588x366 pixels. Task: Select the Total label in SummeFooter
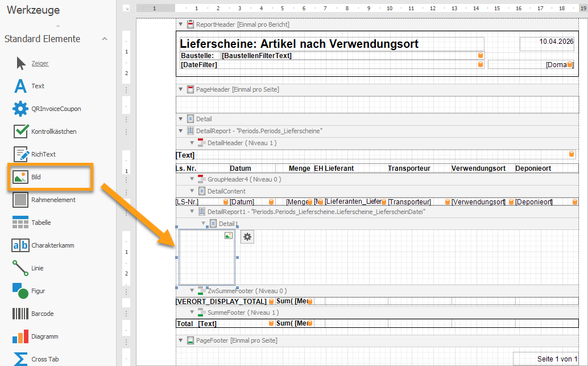(187, 323)
